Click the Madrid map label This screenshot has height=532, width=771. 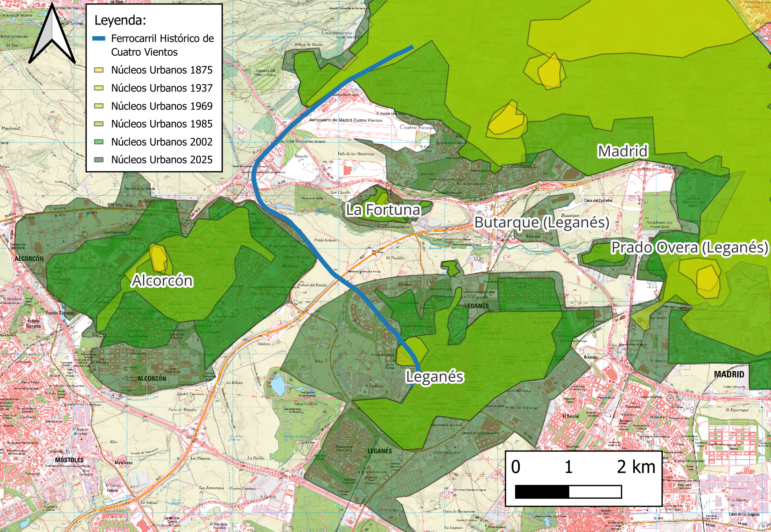(623, 151)
